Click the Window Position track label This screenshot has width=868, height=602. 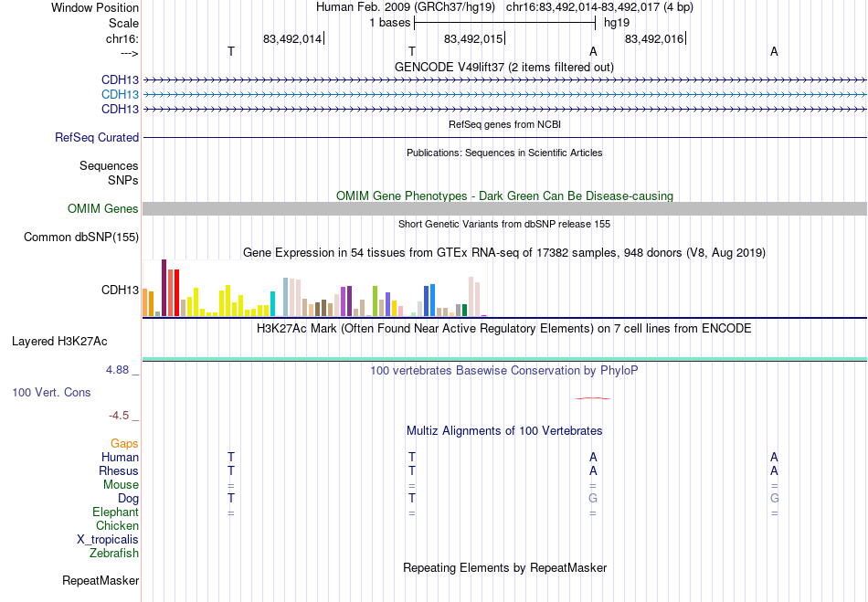[95, 7]
